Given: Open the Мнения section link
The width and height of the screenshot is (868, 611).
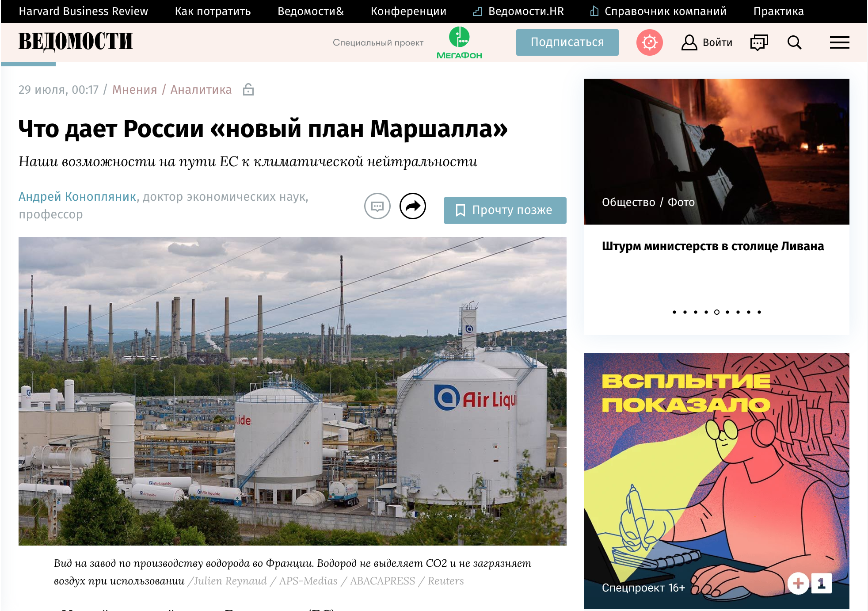Looking at the screenshot, I should pyautogui.click(x=134, y=90).
